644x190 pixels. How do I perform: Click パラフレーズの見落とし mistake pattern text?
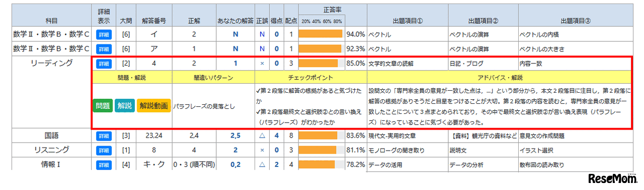[204, 106]
